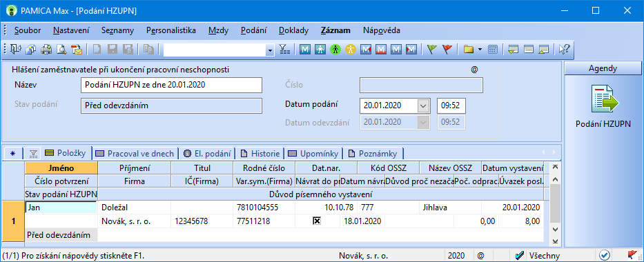Click the Všechny checkmark in the status bar
The height and width of the screenshot is (262, 644).
519,255
